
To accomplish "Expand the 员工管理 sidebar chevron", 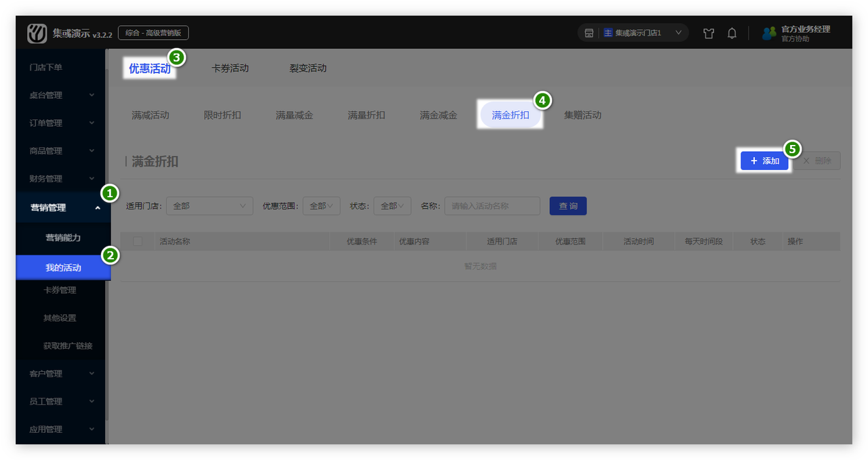I will [92, 401].
